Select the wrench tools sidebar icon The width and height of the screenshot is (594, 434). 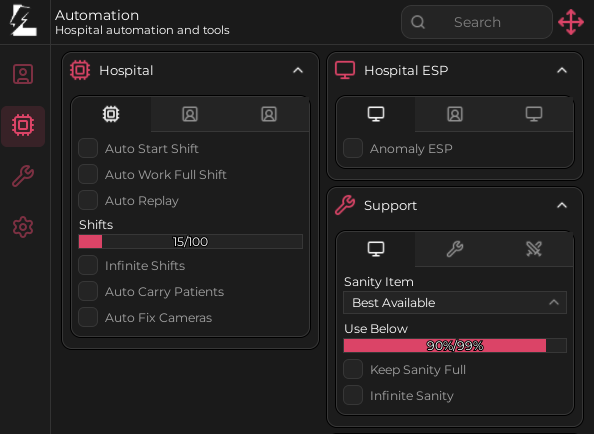coord(23,176)
